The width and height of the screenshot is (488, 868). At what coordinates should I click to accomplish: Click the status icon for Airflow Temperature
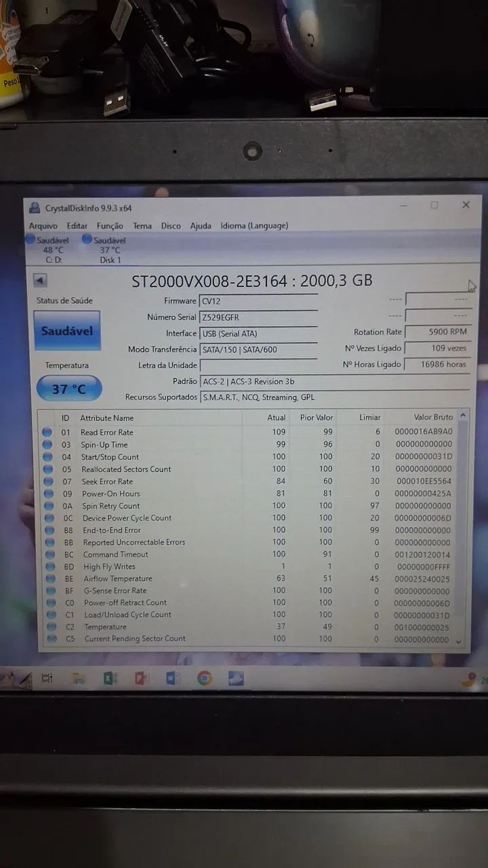tap(50, 578)
